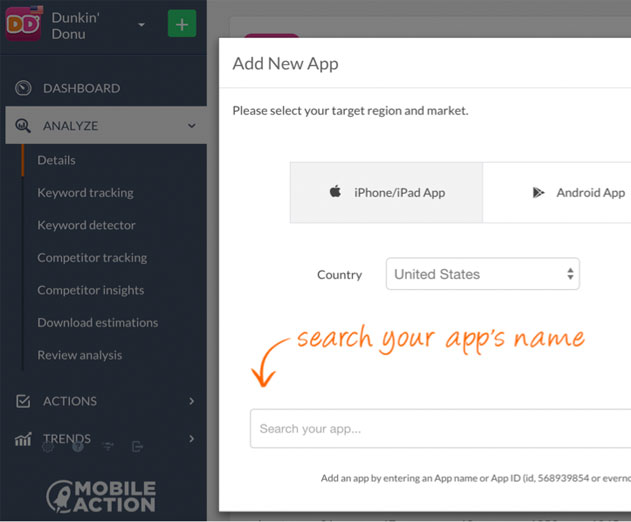Open Review analysis page
This screenshot has height=522, width=631.
(x=80, y=355)
